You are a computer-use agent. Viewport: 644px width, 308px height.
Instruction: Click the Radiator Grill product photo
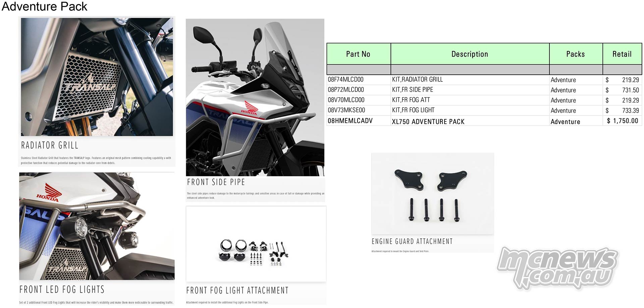[x=97, y=77]
